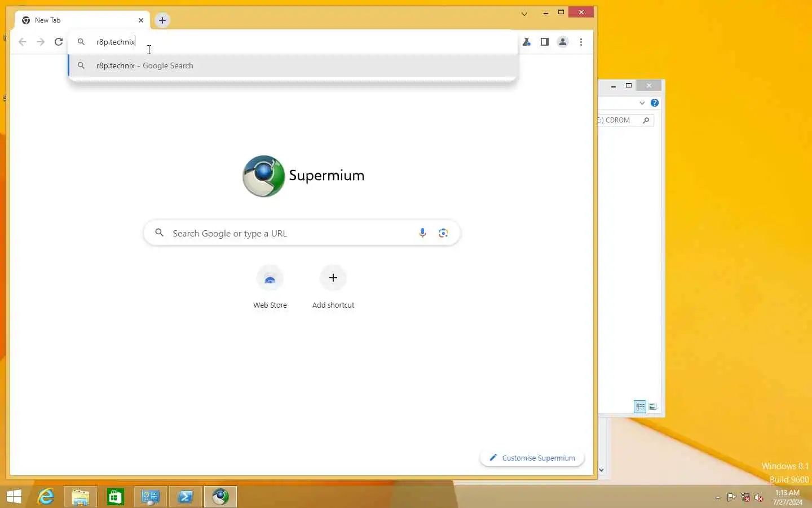Switch to the Supermium taskbar icon
The height and width of the screenshot is (508, 812).
tap(220, 497)
